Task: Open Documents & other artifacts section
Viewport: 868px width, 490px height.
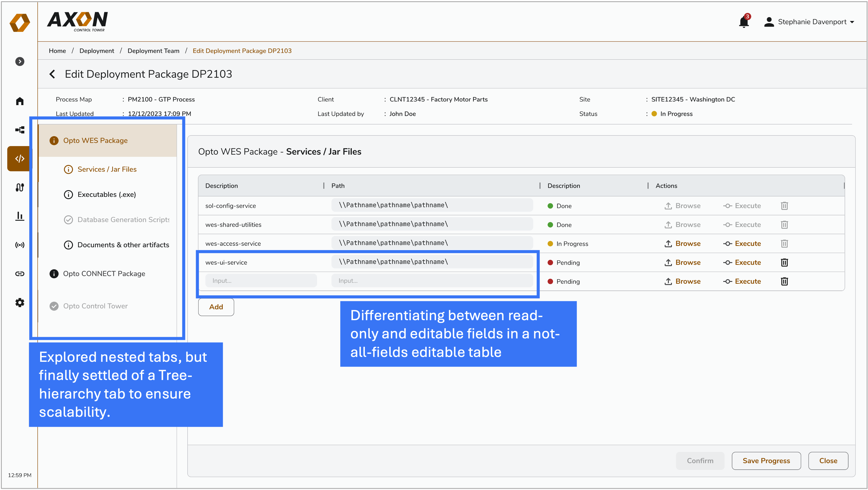Action: coord(116,245)
